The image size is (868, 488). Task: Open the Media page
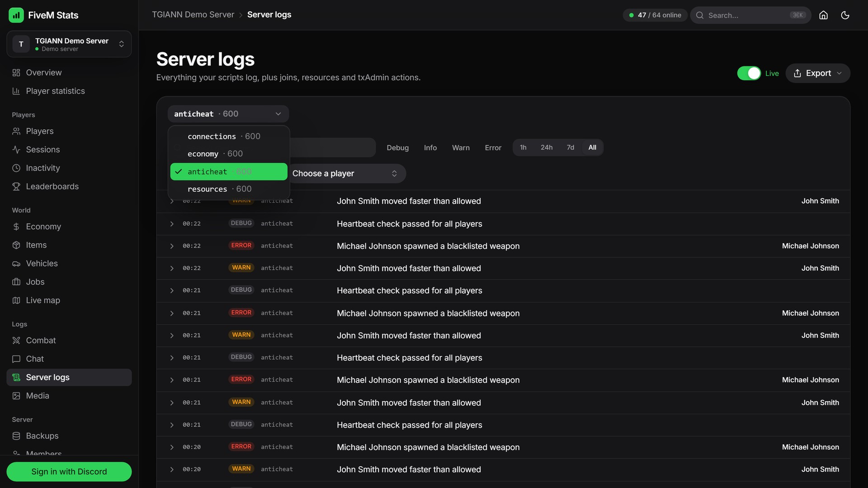point(69,396)
